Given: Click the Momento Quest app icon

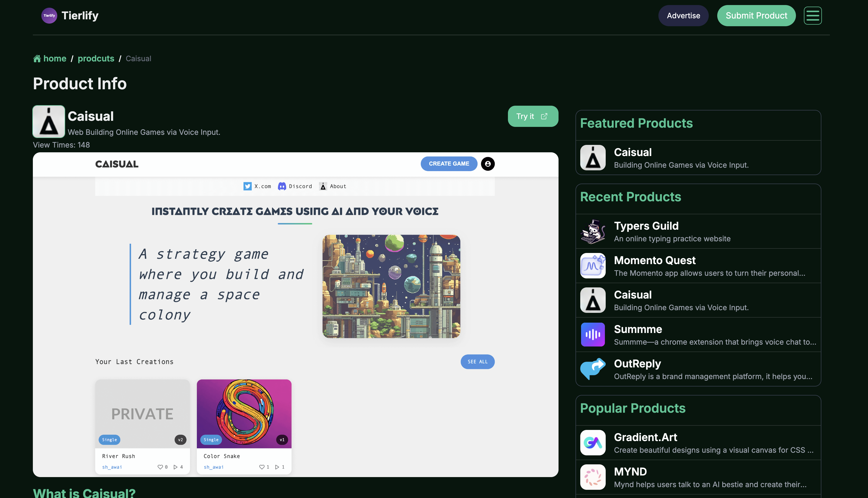Looking at the screenshot, I should click(593, 266).
